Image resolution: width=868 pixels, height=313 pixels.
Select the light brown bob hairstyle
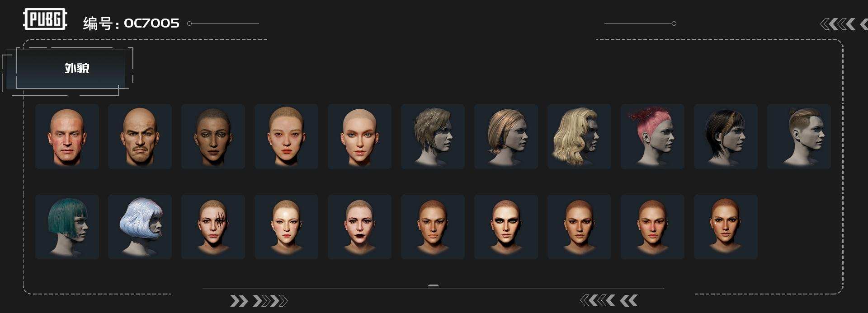coord(506,136)
